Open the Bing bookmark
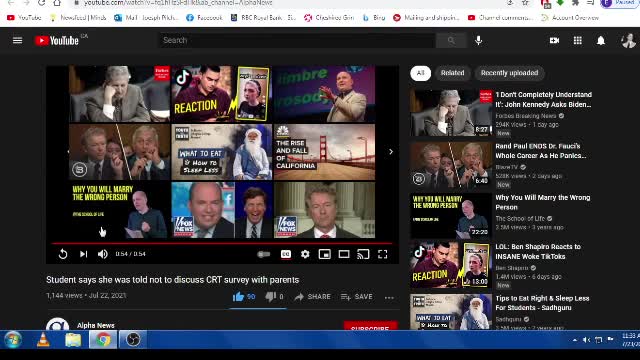Viewport: 640px width, 360px height. 374,18
